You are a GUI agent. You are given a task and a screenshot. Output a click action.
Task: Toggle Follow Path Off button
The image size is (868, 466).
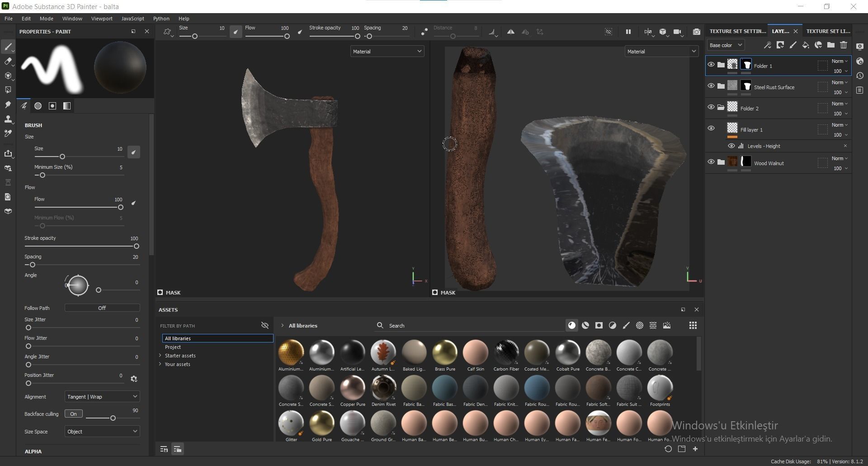point(102,308)
